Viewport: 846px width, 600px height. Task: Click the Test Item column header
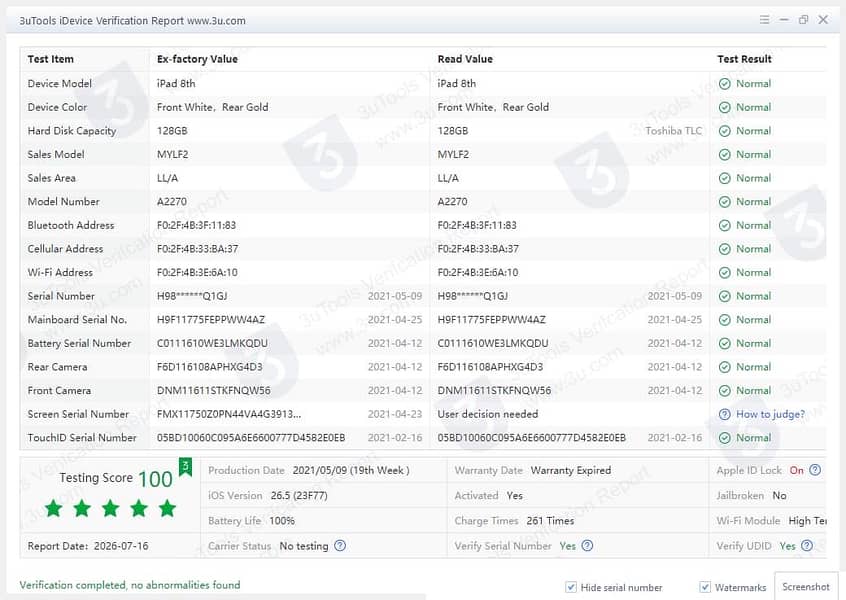click(x=51, y=59)
